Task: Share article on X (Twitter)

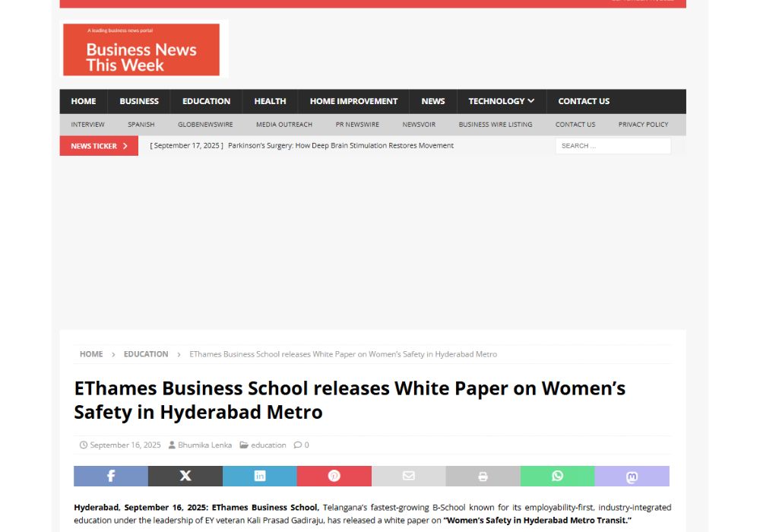Action: pos(185,476)
